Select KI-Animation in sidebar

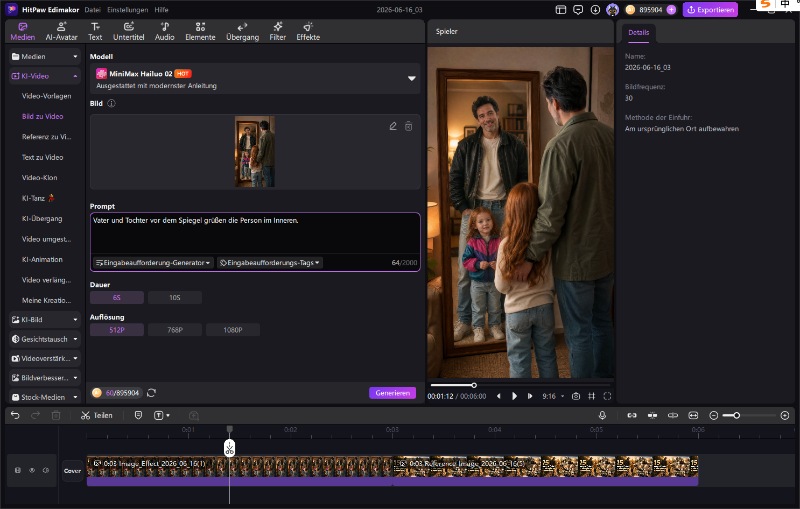(42, 259)
